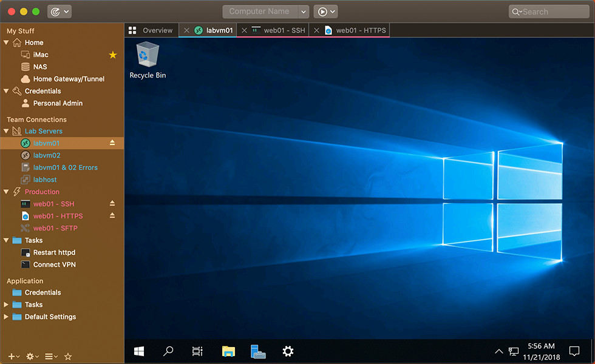Open dropdown next to the app menu icon
Image resolution: width=595 pixels, height=364 pixels.
point(66,12)
